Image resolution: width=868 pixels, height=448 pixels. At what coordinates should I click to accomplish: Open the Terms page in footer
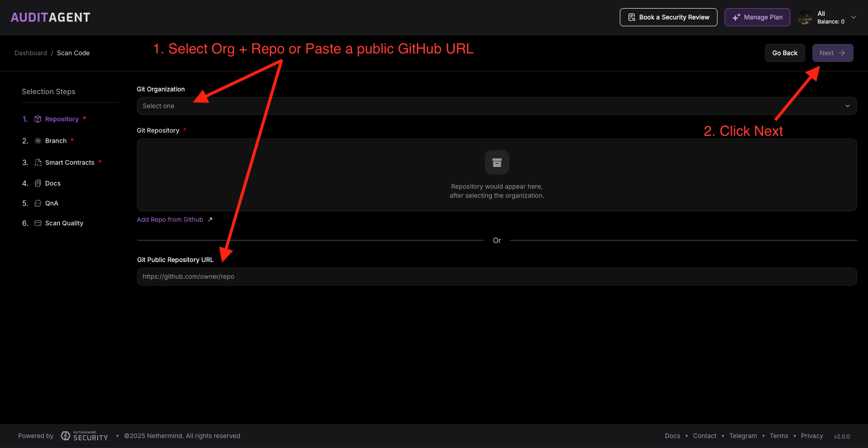point(778,435)
